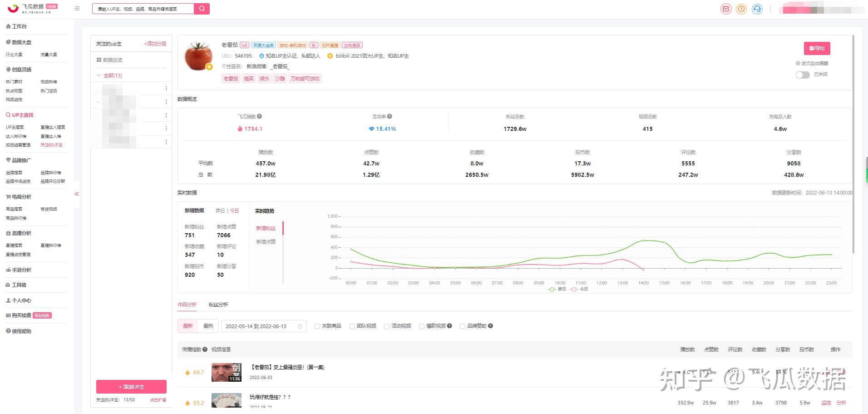Click the help icon next to 互动率

click(390, 116)
